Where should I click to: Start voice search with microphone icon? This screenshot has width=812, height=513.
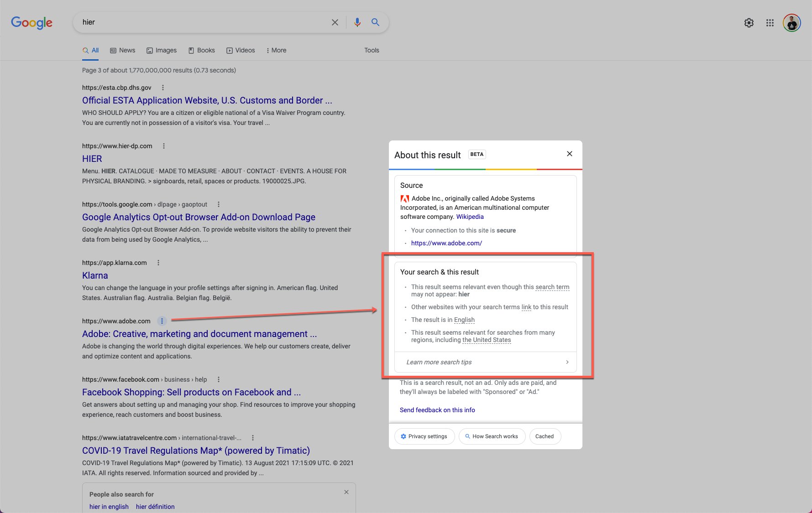coord(357,22)
